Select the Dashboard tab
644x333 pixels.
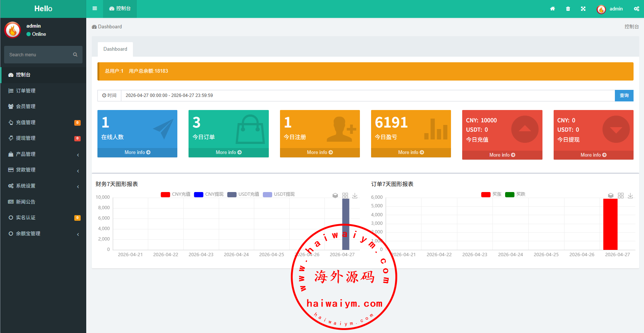(x=115, y=49)
